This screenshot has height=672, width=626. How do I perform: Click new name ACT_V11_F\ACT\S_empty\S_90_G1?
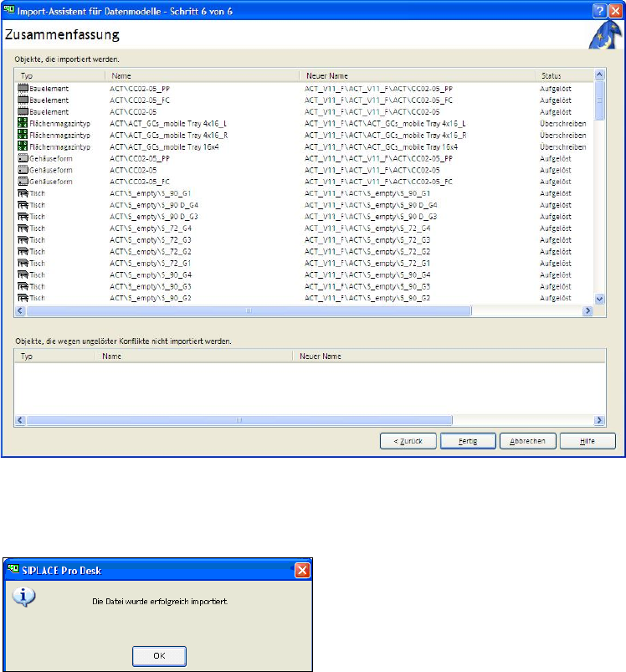pyautogui.click(x=367, y=193)
